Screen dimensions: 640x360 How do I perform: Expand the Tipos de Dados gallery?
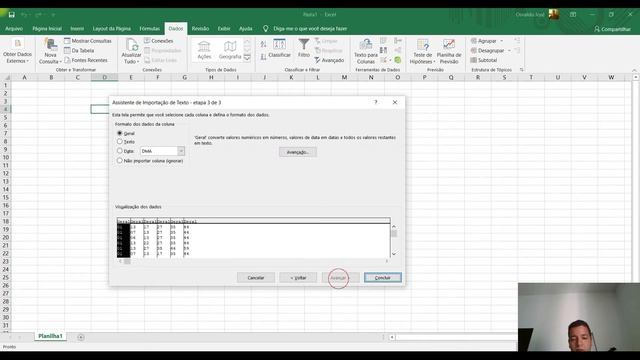[247, 58]
